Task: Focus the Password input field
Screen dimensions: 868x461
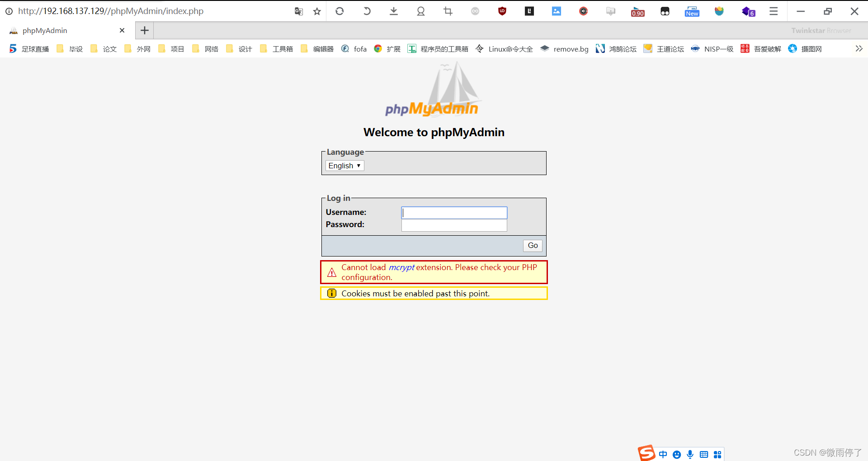Action: [x=454, y=225]
